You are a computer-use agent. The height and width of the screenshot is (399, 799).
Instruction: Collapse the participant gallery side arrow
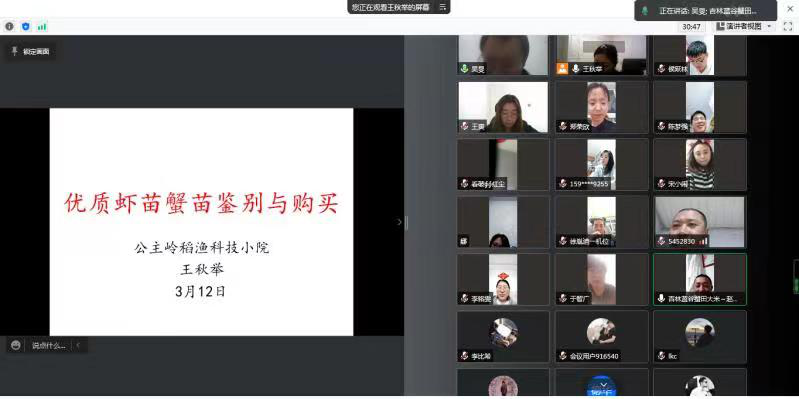pyautogui.click(x=399, y=222)
